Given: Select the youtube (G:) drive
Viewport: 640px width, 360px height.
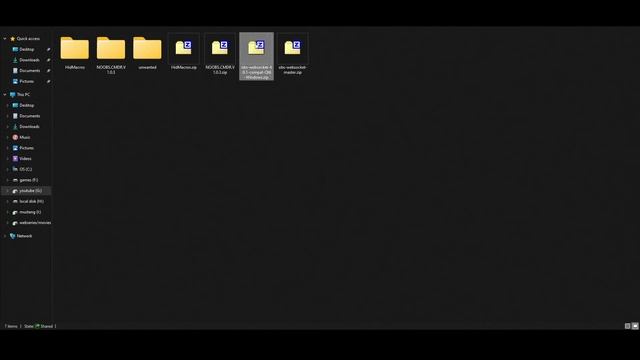Looking at the screenshot, I should click(27, 191).
